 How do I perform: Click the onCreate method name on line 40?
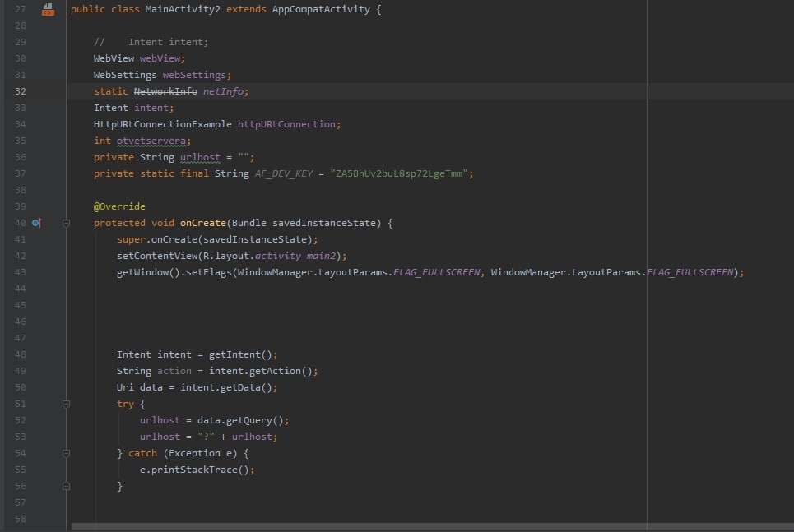point(203,223)
